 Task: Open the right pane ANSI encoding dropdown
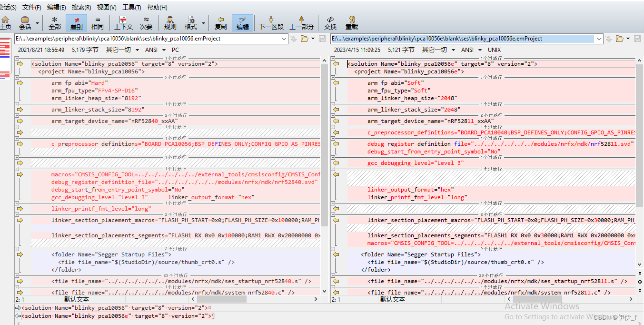(471, 50)
